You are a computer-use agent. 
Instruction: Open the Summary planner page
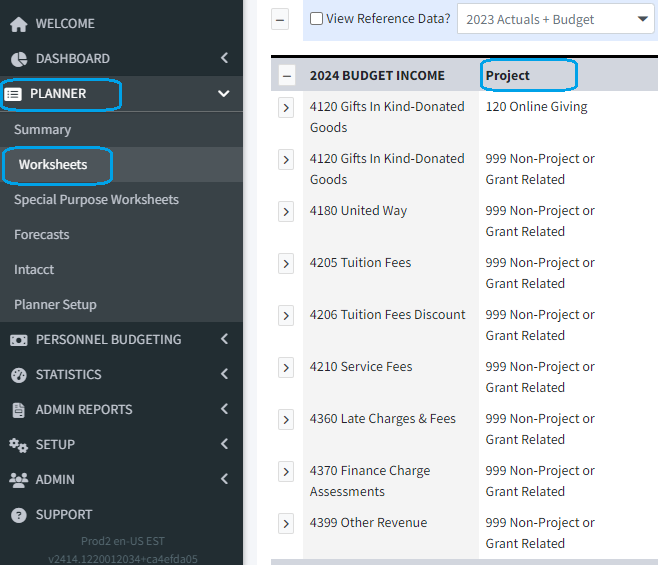pyautogui.click(x=42, y=130)
